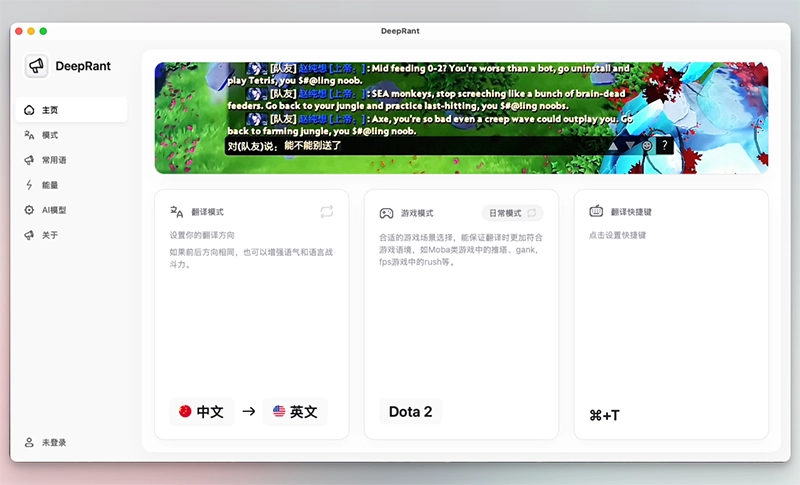
Task: Click the translate icon in 翻译模式 card
Action: coord(177,212)
